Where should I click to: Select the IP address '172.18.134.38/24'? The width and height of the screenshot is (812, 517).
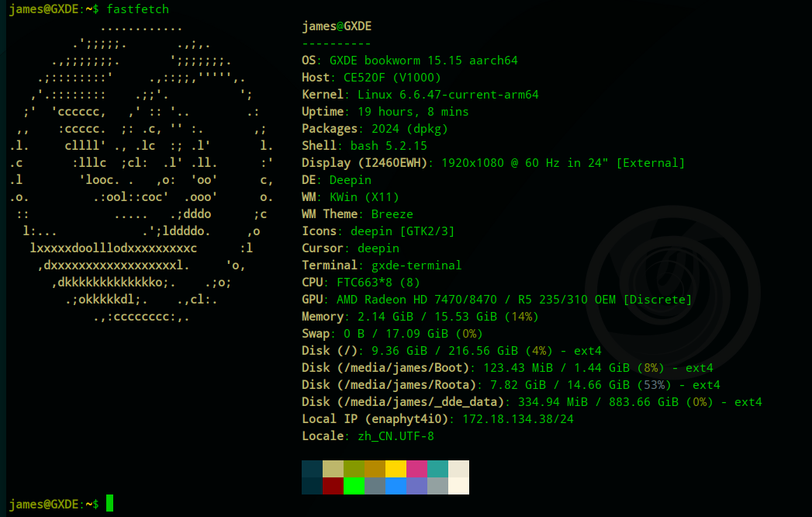518,420
